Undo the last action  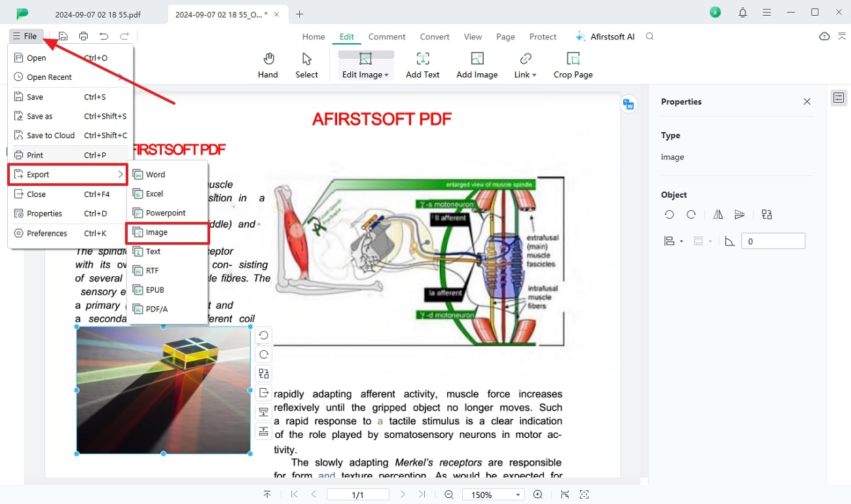pyautogui.click(x=103, y=37)
